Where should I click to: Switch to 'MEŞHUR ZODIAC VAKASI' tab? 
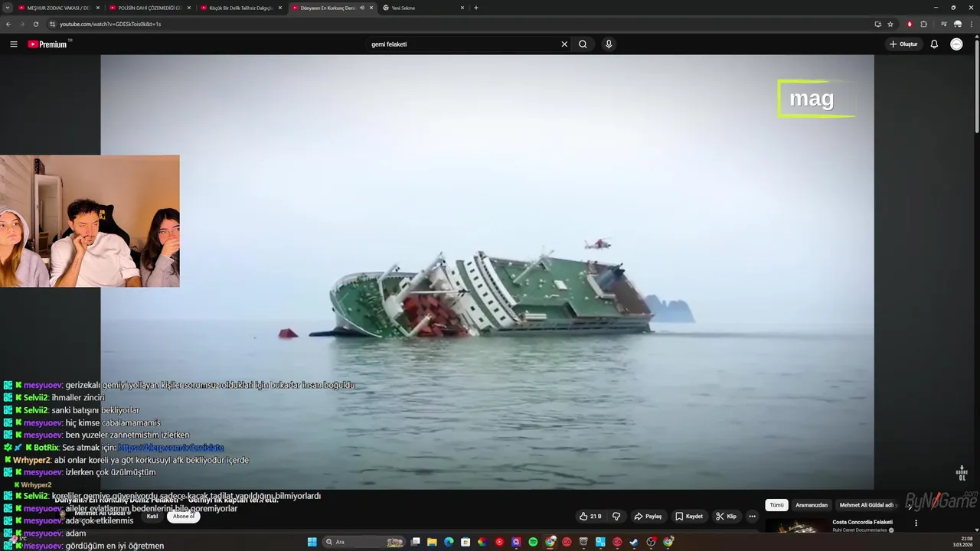[57, 8]
